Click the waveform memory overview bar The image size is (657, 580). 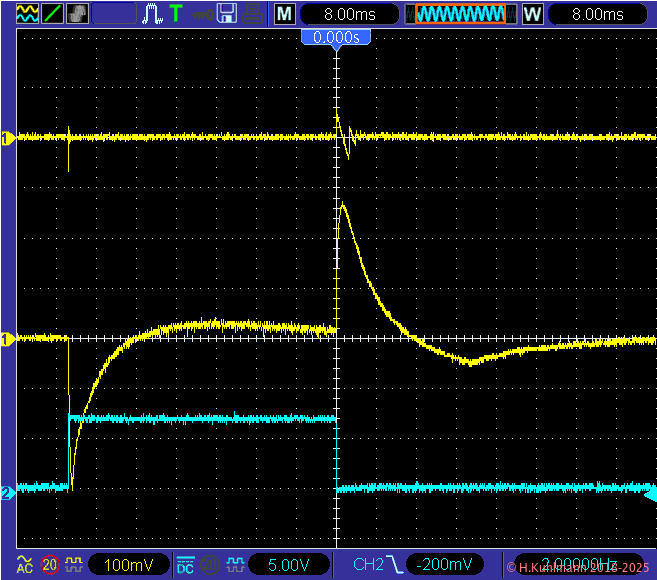pyautogui.click(x=461, y=14)
